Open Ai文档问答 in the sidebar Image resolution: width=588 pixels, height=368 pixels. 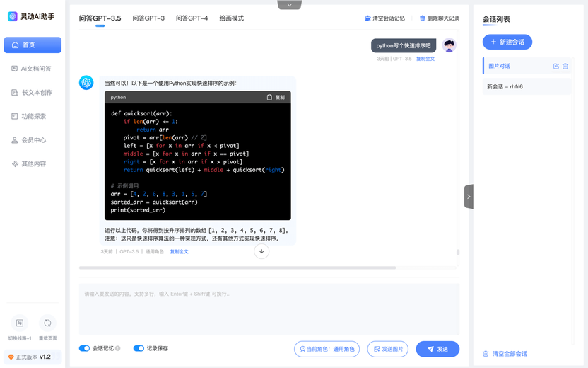(33, 69)
